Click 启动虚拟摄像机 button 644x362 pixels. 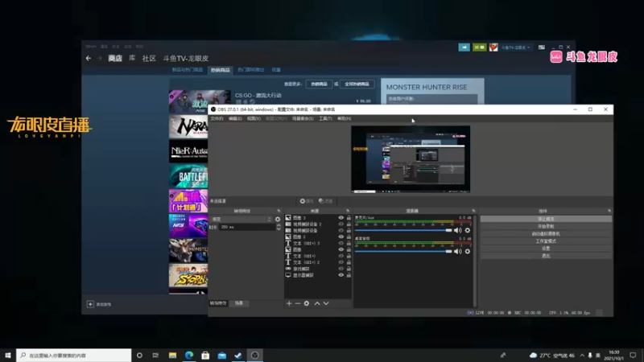click(546, 234)
